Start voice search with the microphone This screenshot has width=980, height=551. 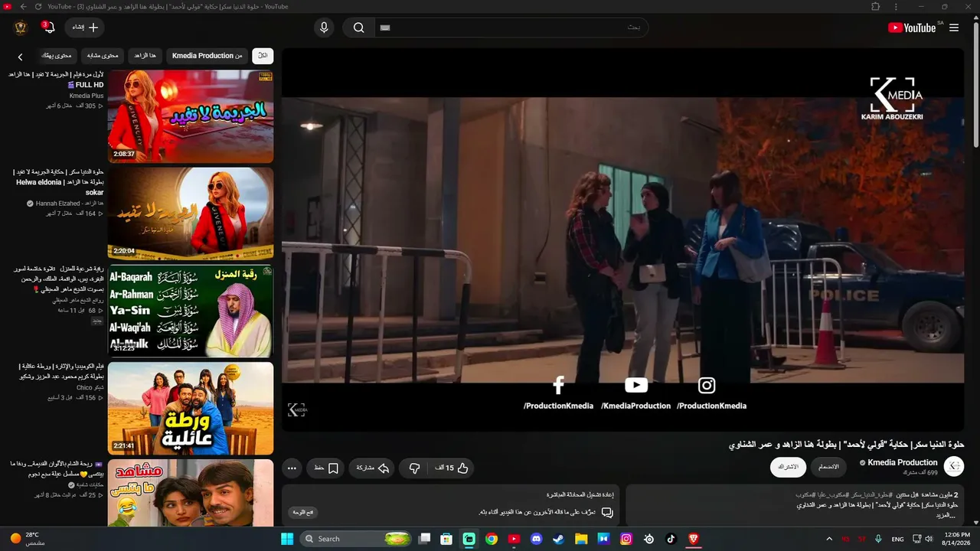tap(324, 28)
